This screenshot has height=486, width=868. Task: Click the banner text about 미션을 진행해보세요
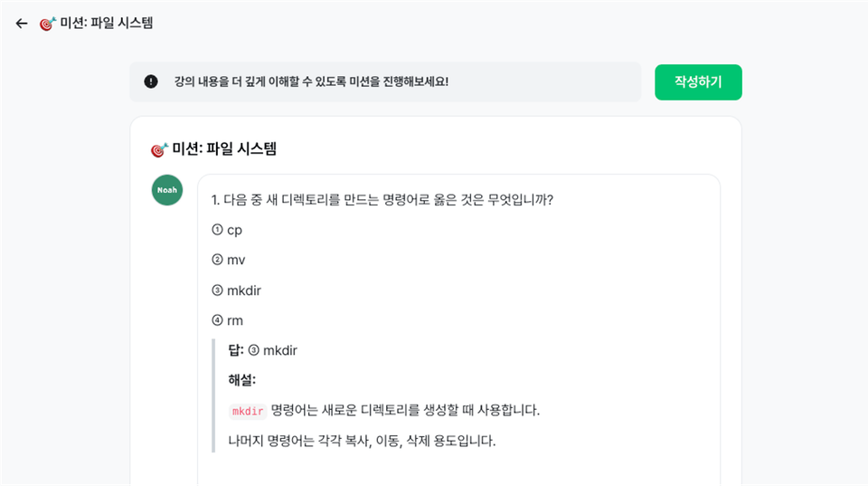click(311, 81)
